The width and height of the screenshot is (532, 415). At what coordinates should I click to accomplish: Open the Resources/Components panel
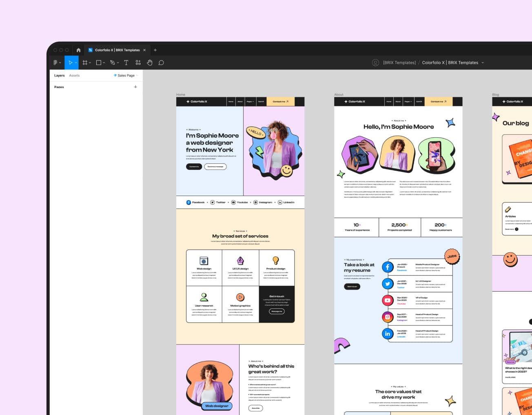pyautogui.click(x=138, y=62)
